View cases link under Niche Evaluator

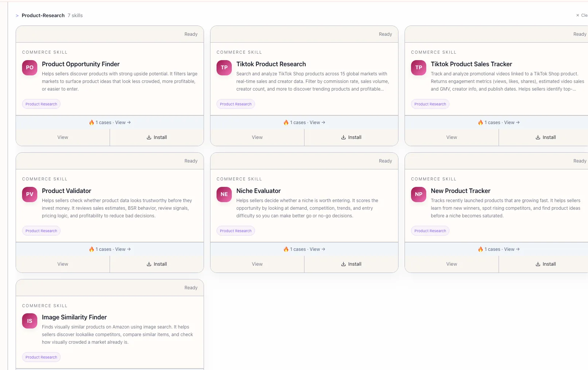304,249
